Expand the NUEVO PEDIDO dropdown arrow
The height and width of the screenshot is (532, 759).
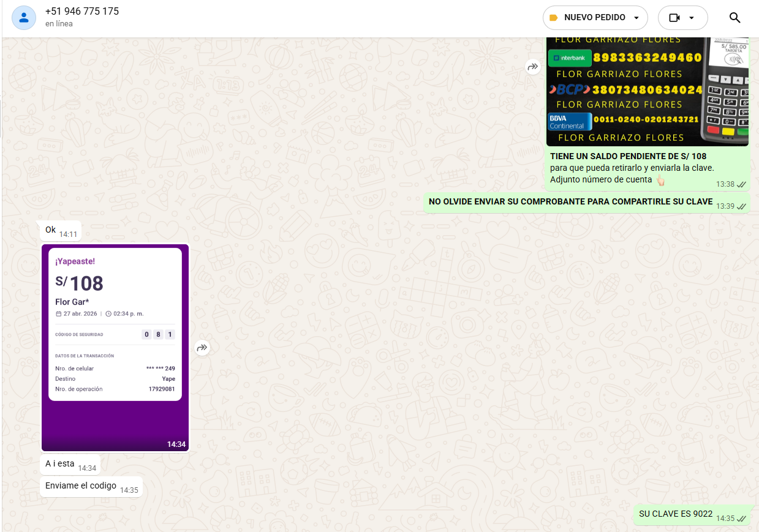pos(636,18)
